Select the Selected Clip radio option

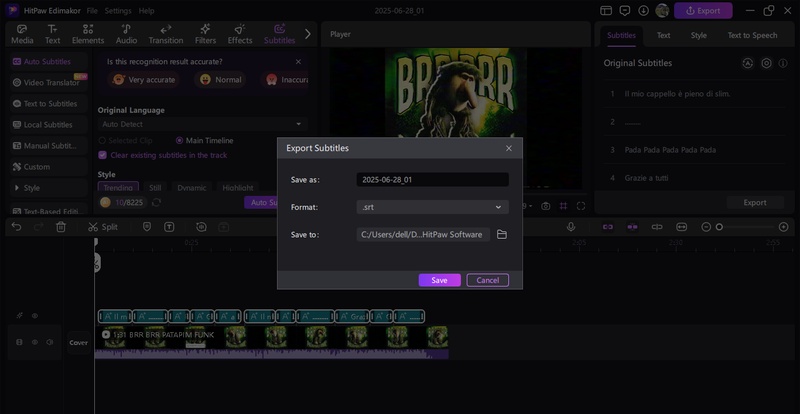tap(102, 141)
